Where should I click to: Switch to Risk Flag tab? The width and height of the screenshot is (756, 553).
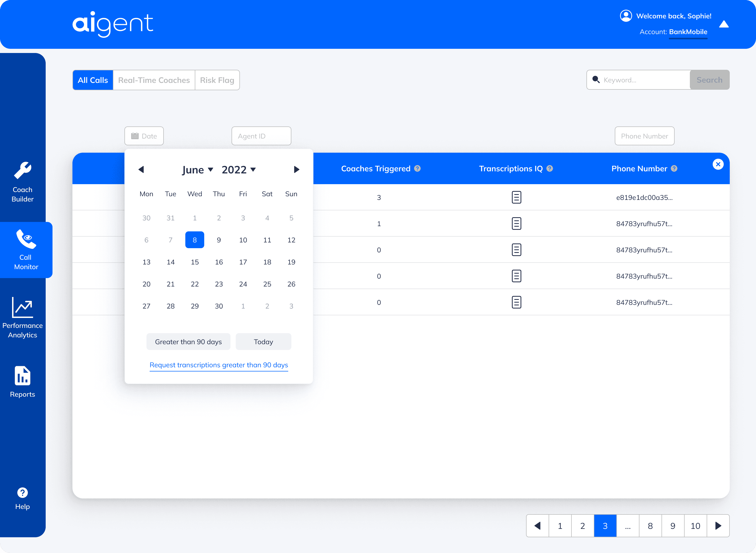tap(217, 80)
